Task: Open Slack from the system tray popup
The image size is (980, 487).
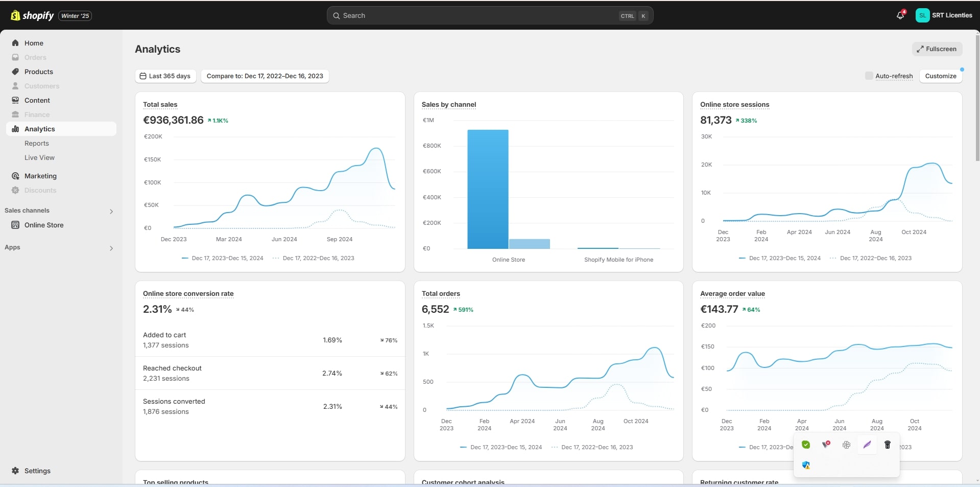Action: point(846,445)
